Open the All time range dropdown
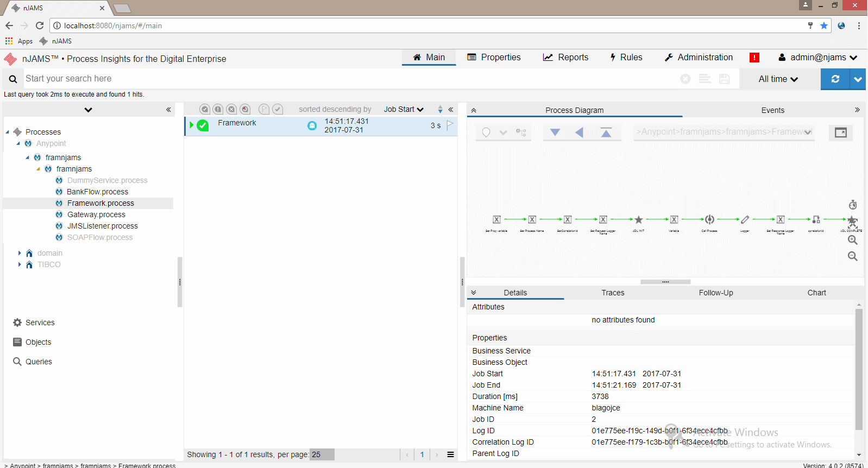This screenshot has width=868, height=468. [778, 79]
